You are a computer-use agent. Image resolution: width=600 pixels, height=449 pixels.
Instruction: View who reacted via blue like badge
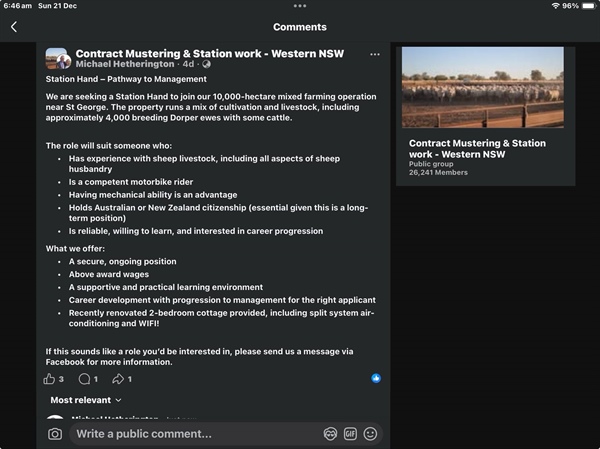376,379
